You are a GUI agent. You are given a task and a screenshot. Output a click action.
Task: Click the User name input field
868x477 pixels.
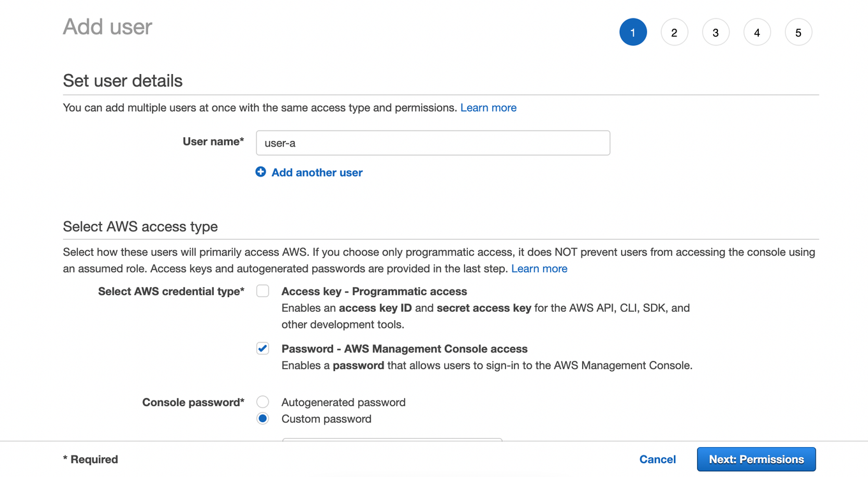[x=433, y=143]
